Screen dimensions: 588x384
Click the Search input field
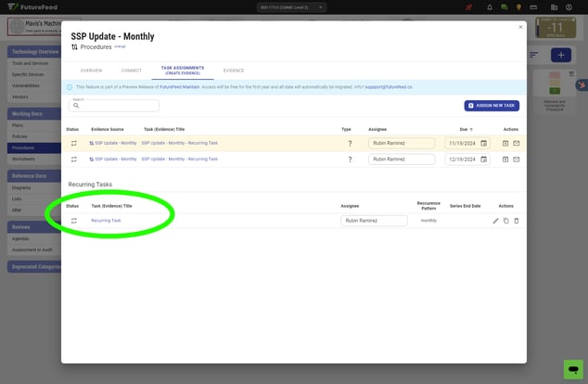coord(119,107)
